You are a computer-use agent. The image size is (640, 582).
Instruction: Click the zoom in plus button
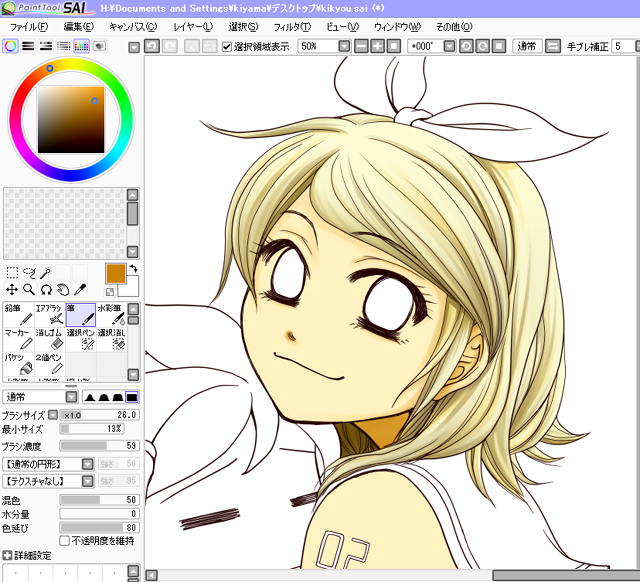click(x=378, y=46)
